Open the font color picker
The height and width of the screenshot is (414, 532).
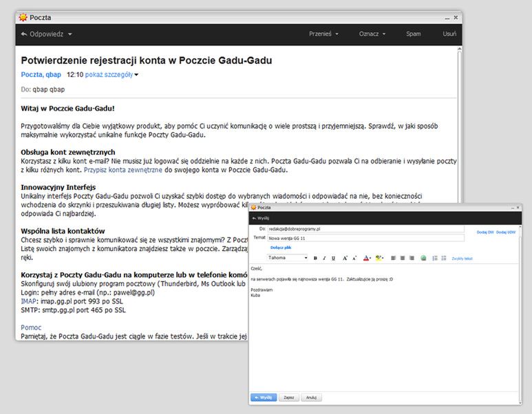pos(367,259)
